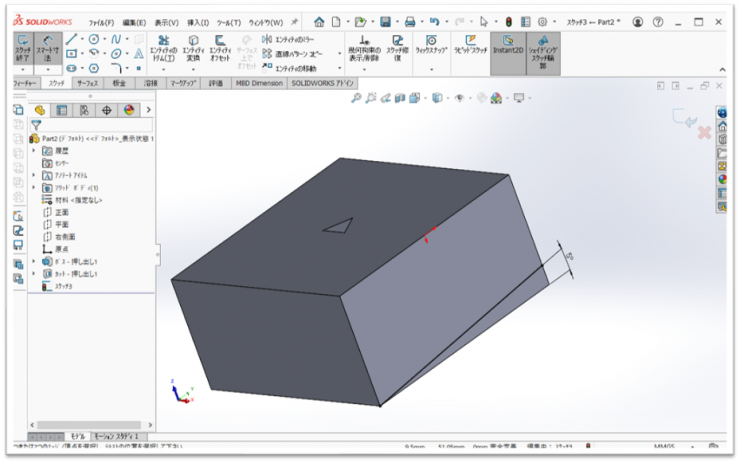Select the Offset Entities (エンティティオフセット) tool

pyautogui.click(x=223, y=50)
